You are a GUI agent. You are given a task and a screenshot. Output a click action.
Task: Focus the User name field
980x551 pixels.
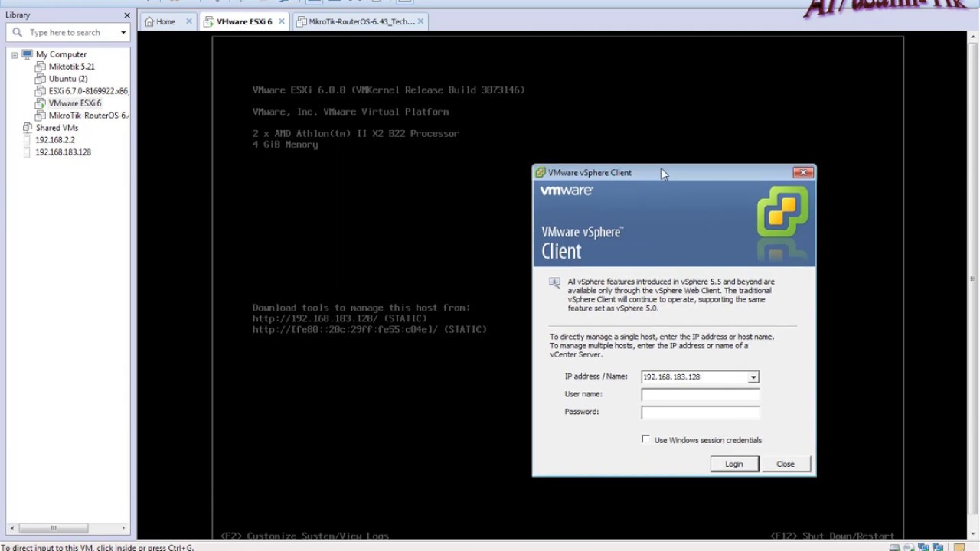click(x=700, y=395)
